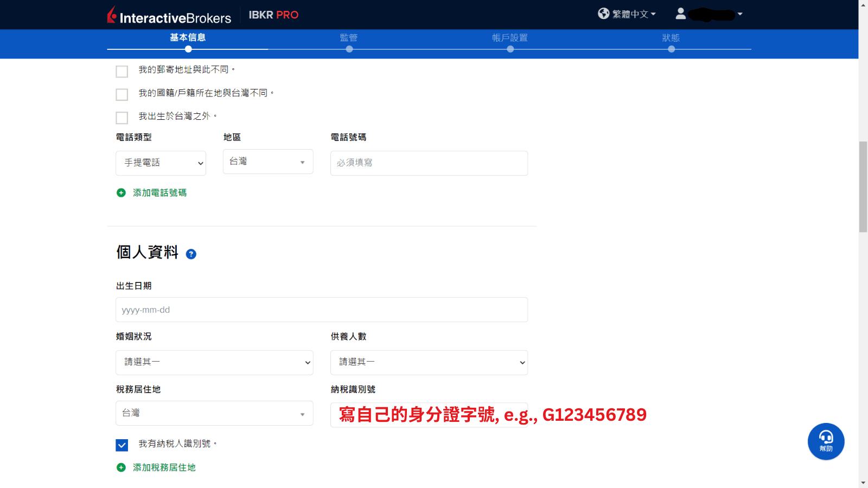Click the globe icon beside language selector

pos(603,14)
